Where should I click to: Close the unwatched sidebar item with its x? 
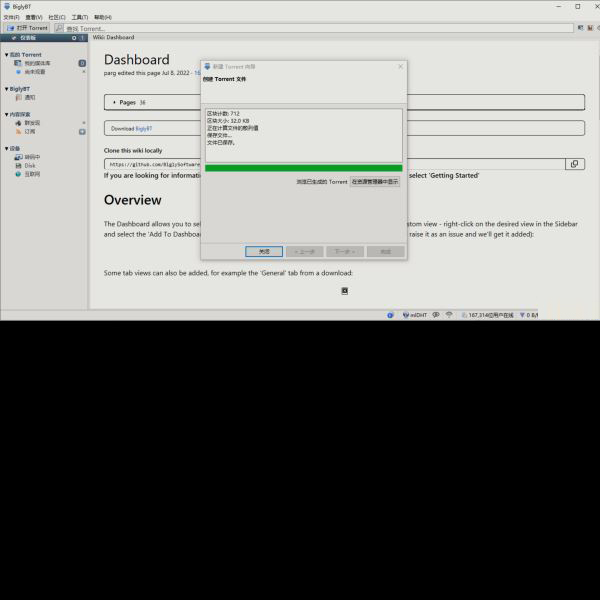coord(84,72)
